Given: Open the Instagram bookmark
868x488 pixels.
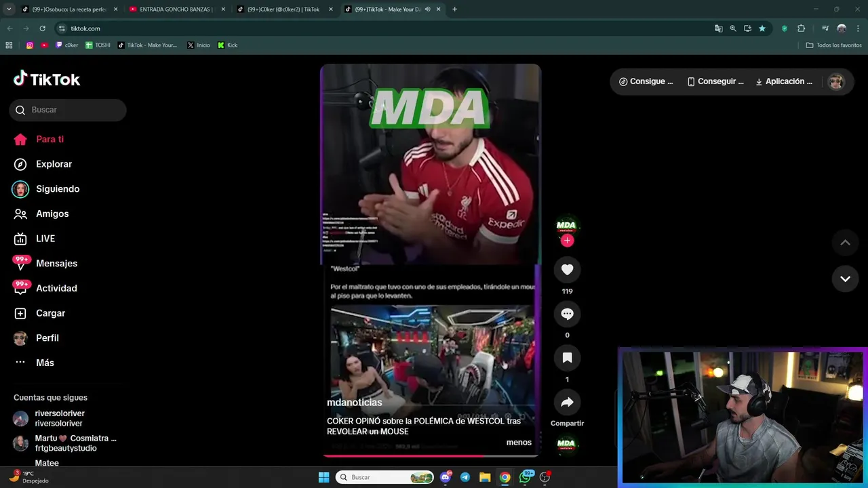Looking at the screenshot, I should click(x=30, y=45).
